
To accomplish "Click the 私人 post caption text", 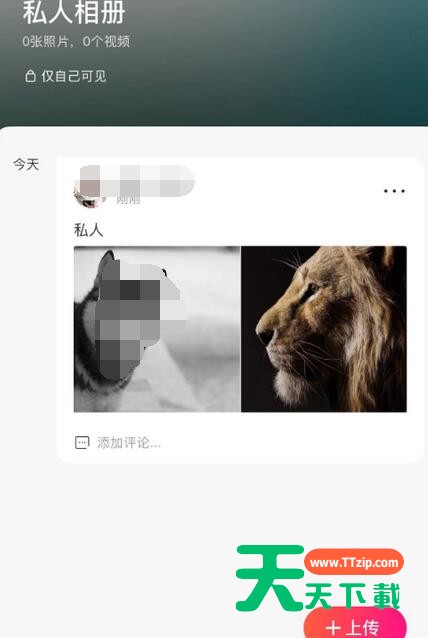I will (x=88, y=230).
